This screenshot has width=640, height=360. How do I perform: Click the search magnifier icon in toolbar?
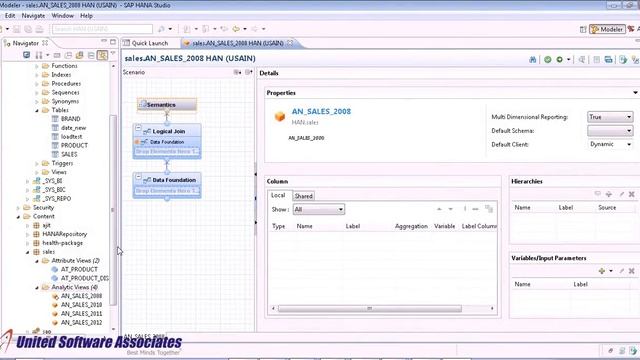(x=161, y=29)
